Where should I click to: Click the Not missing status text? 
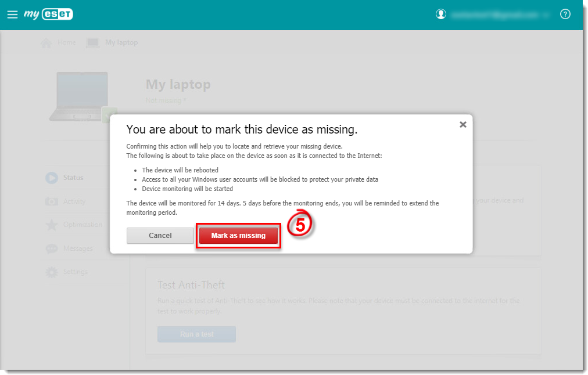[166, 100]
